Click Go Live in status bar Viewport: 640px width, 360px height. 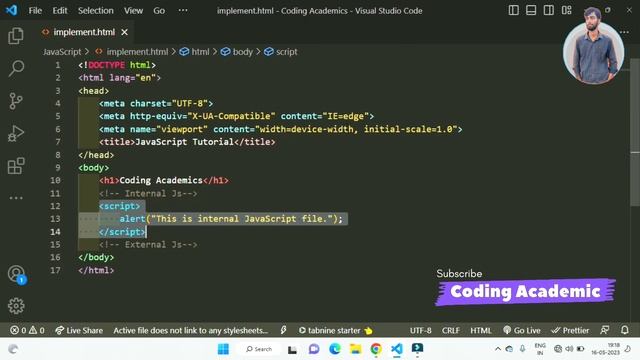click(x=522, y=330)
